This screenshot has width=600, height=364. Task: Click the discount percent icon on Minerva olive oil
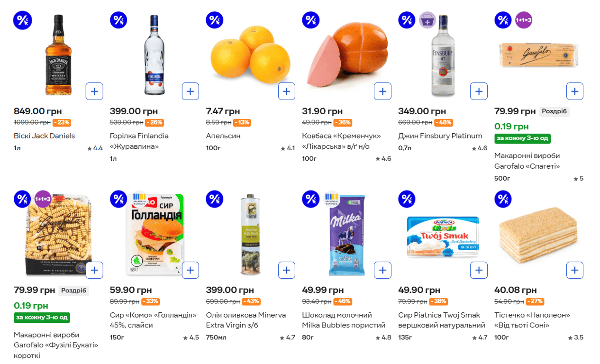tap(215, 199)
